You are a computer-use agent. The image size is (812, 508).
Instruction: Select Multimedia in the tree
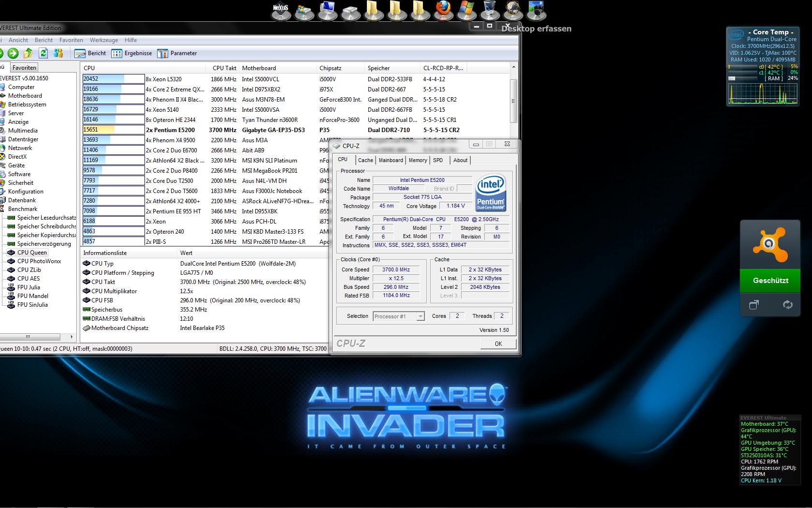click(23, 131)
